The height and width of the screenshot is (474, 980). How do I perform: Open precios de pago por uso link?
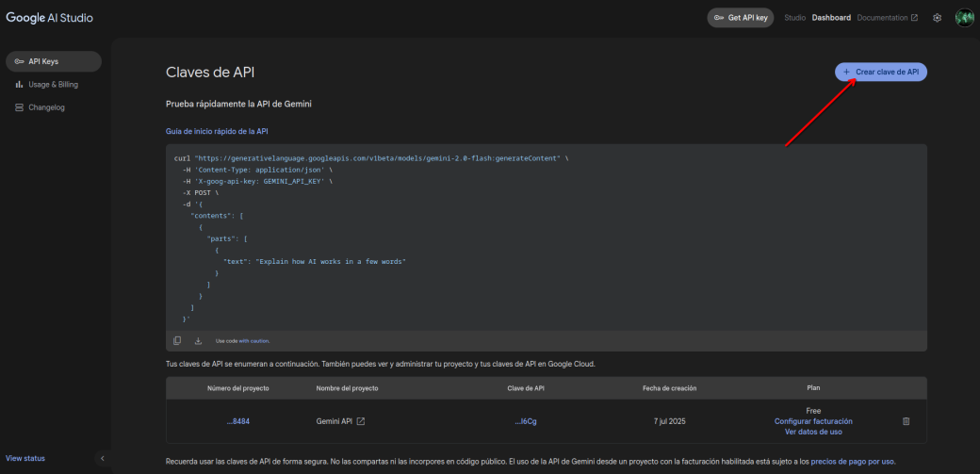[853, 462]
